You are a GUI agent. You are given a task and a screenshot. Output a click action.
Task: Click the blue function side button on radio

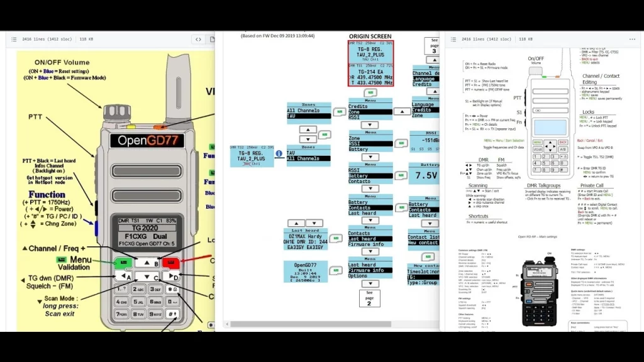(x=97, y=227)
